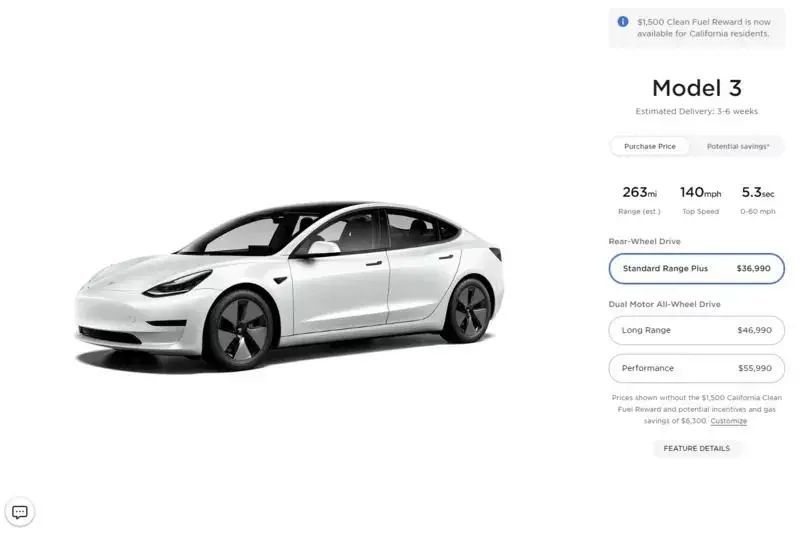800x533 pixels.
Task: Click the Estimated Delivery text
Action: tap(696, 111)
